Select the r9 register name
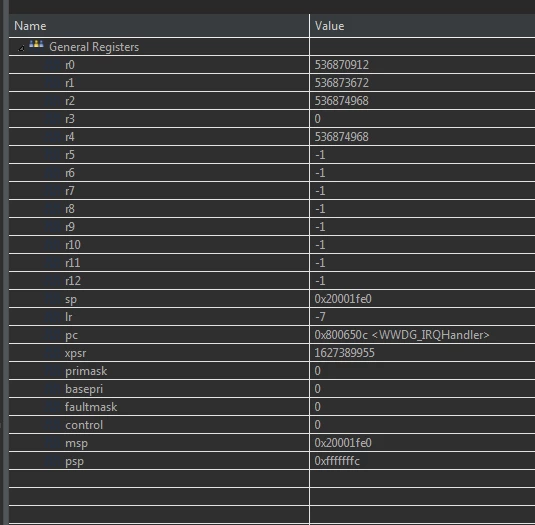This screenshot has width=535, height=525. [70, 227]
